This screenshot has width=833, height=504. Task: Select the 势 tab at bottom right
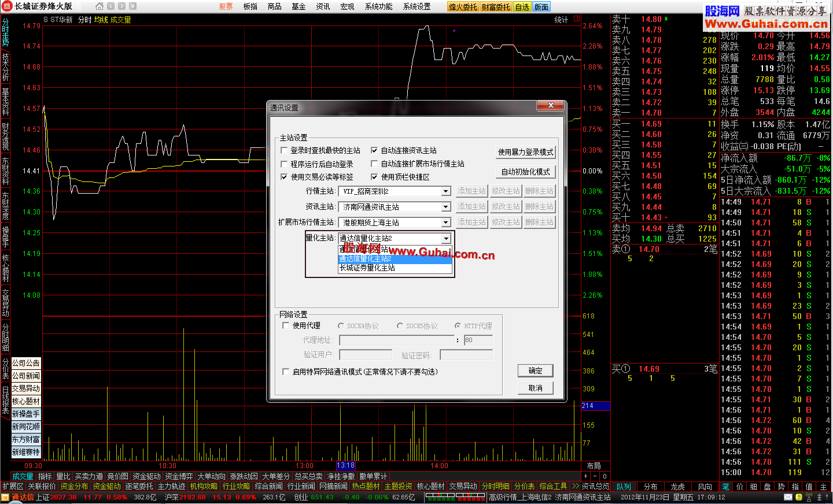point(781,487)
